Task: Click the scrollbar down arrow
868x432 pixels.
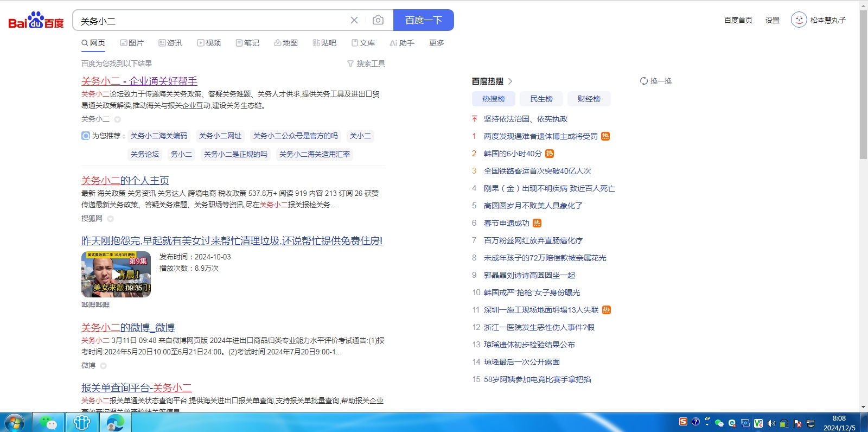Action: point(863,407)
